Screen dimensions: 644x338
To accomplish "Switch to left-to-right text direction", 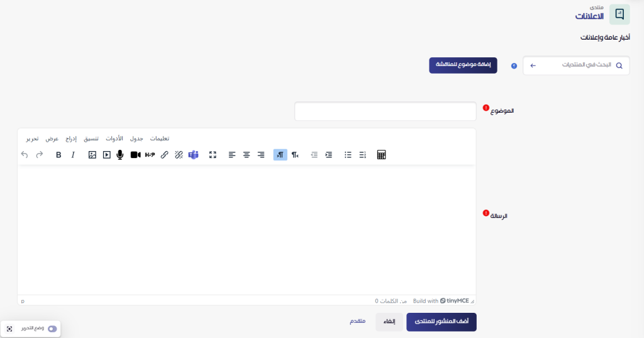I will tap(295, 155).
